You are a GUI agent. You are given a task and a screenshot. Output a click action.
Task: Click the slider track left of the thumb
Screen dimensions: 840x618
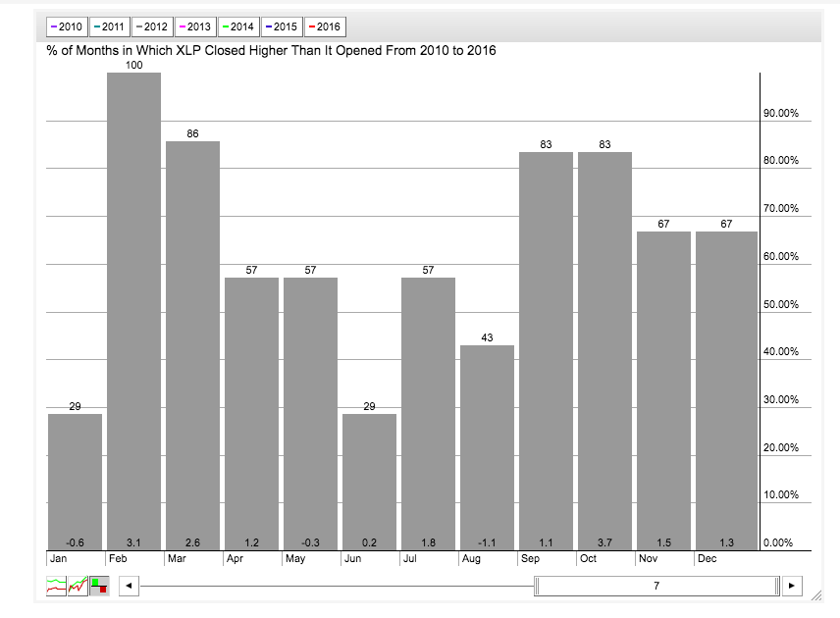(337, 586)
